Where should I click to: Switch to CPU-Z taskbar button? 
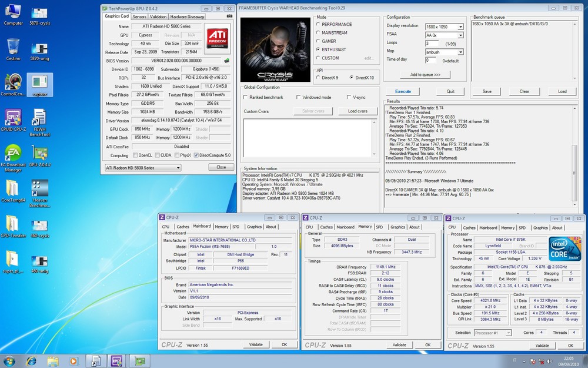coord(116,362)
